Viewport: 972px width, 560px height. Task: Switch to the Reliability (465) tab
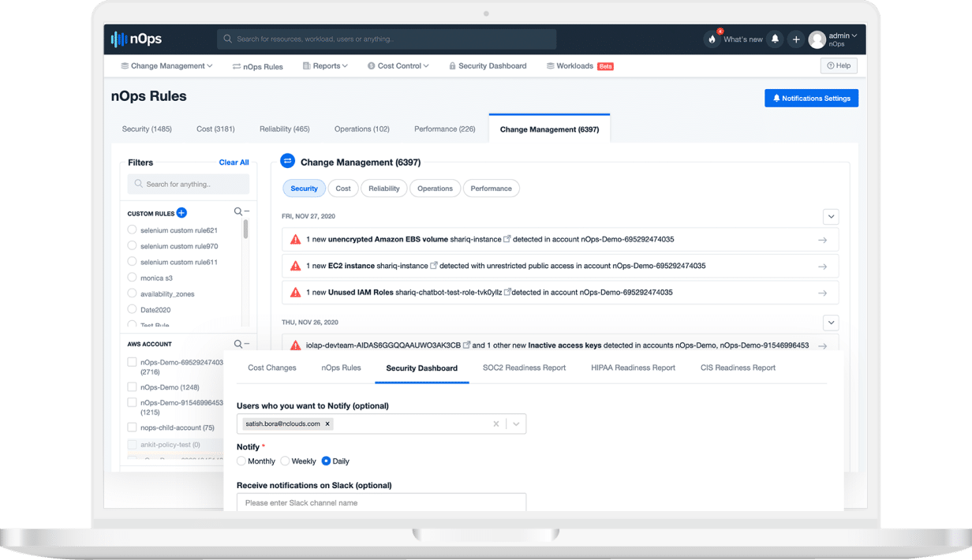click(x=285, y=129)
